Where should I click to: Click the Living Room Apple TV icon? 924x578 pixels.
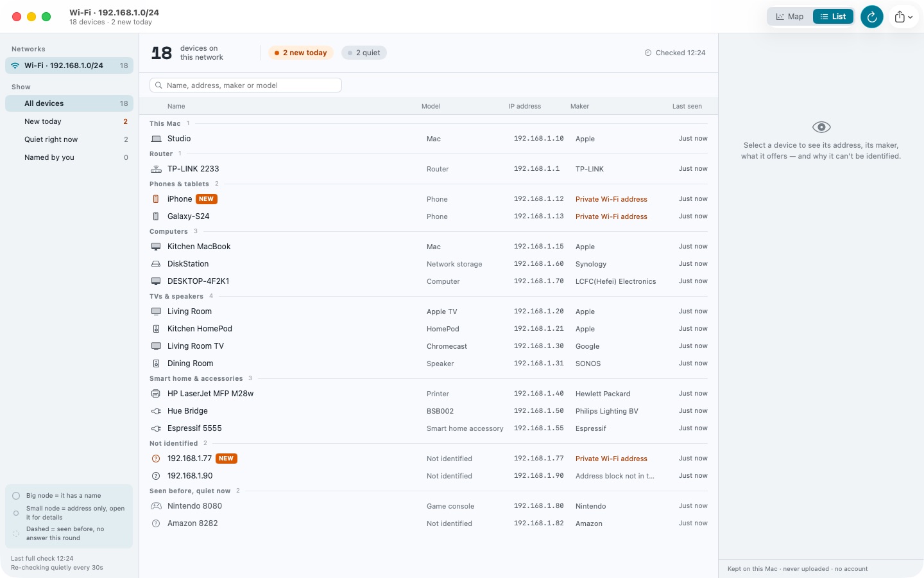(156, 311)
